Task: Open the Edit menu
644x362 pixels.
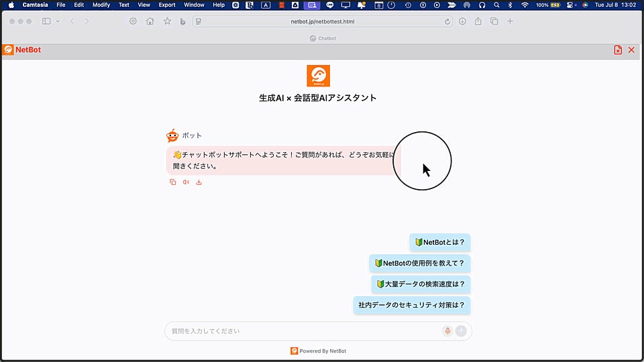Action: (x=79, y=5)
